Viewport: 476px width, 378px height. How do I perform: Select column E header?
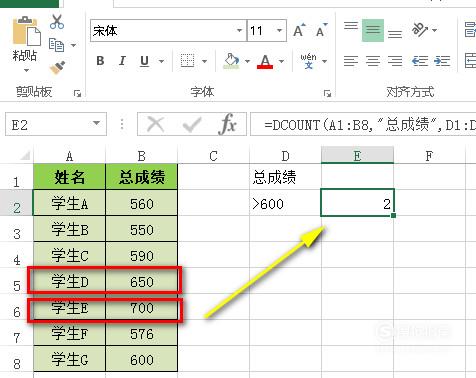(x=357, y=155)
